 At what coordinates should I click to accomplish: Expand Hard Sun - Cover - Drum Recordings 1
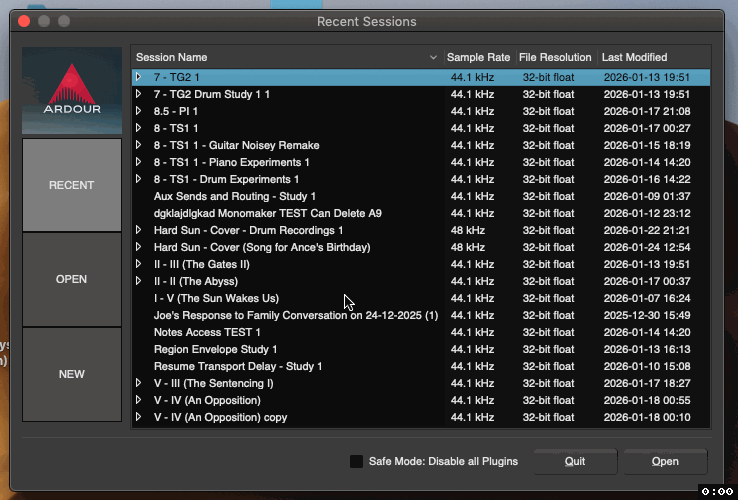(139, 230)
